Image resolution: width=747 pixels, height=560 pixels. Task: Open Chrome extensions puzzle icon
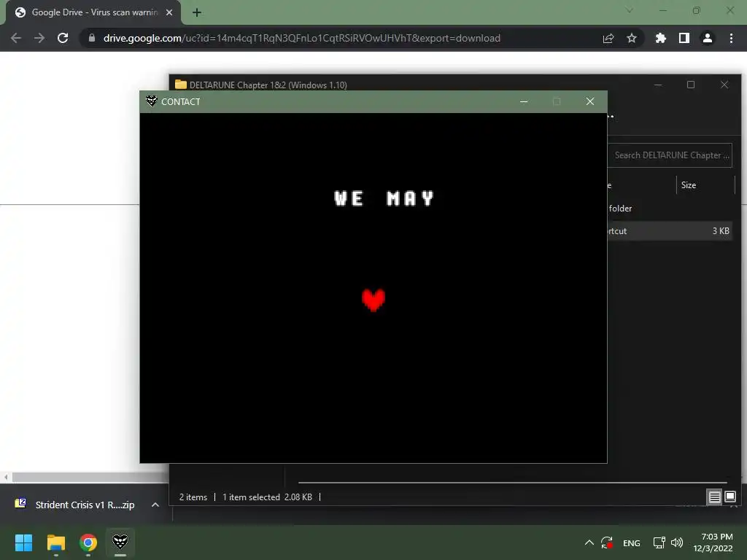tap(660, 38)
